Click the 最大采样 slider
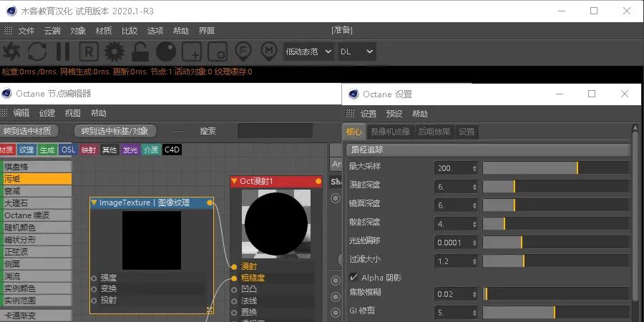 (x=556, y=167)
